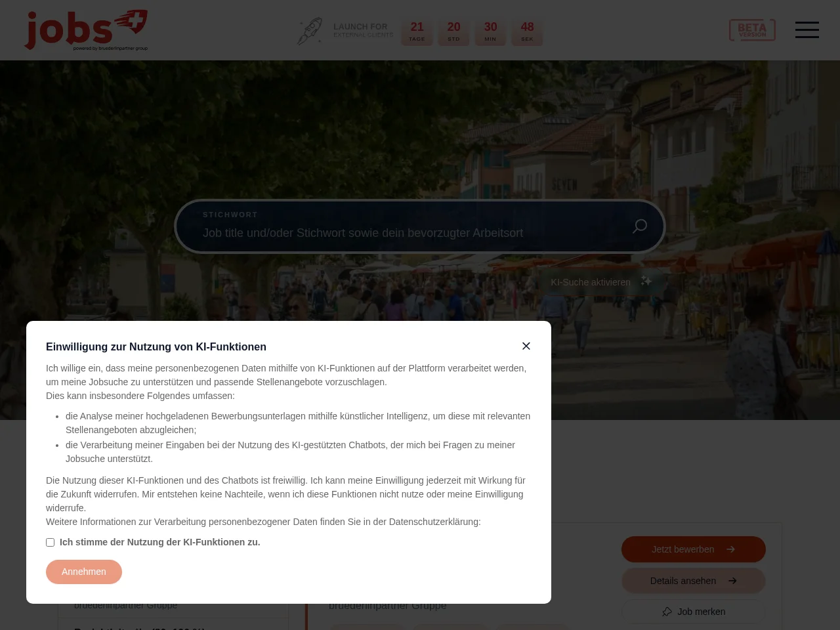
Task: Click the jobs logo in the header
Action: pos(86,30)
